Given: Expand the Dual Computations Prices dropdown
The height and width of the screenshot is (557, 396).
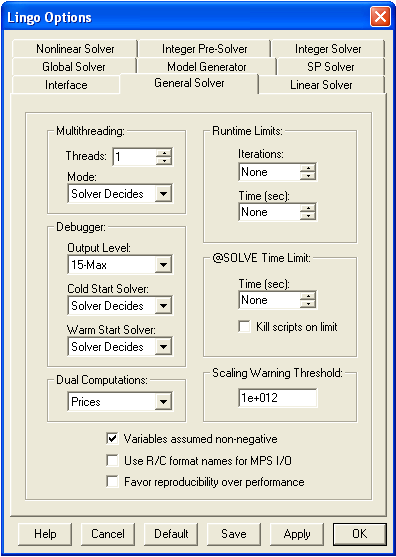Looking at the screenshot, I should pyautogui.click(x=163, y=402).
